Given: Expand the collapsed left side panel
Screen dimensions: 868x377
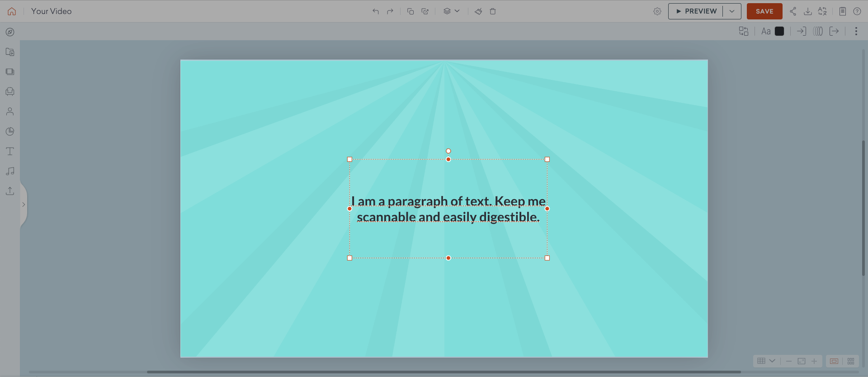Looking at the screenshot, I should pyautogui.click(x=24, y=205).
